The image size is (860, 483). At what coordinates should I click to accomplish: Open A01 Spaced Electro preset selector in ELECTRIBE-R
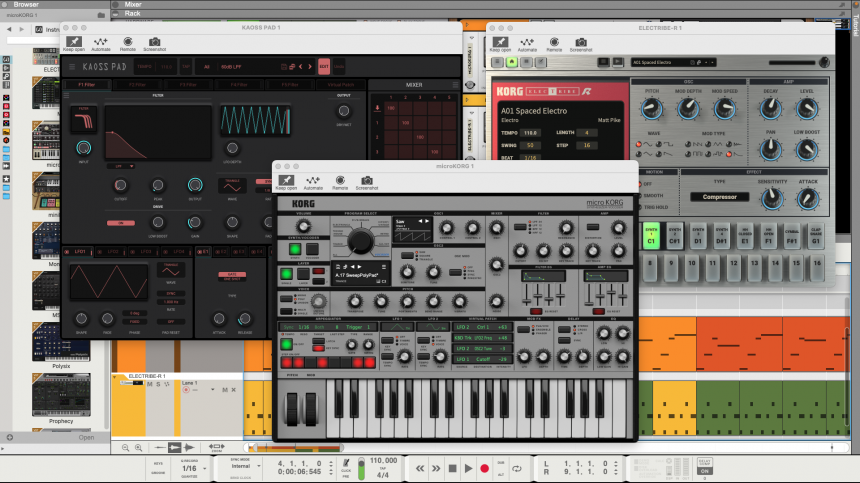click(x=673, y=62)
